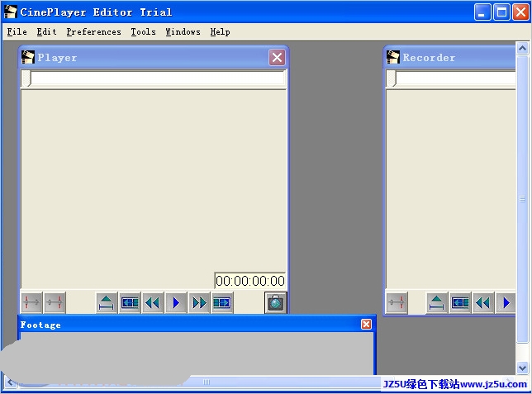Play the clip in the Player window

click(x=175, y=302)
